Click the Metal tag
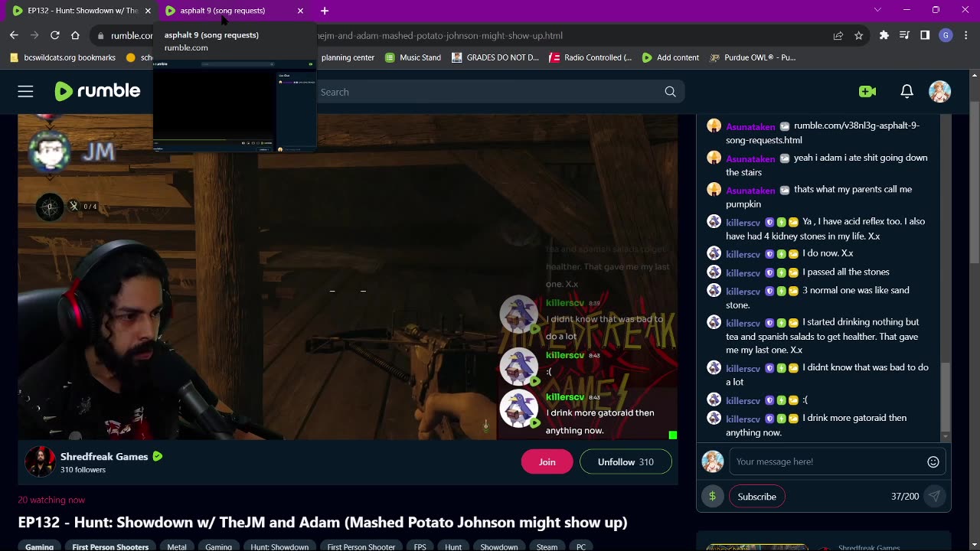Viewport: 980px width, 551px height. (x=177, y=546)
